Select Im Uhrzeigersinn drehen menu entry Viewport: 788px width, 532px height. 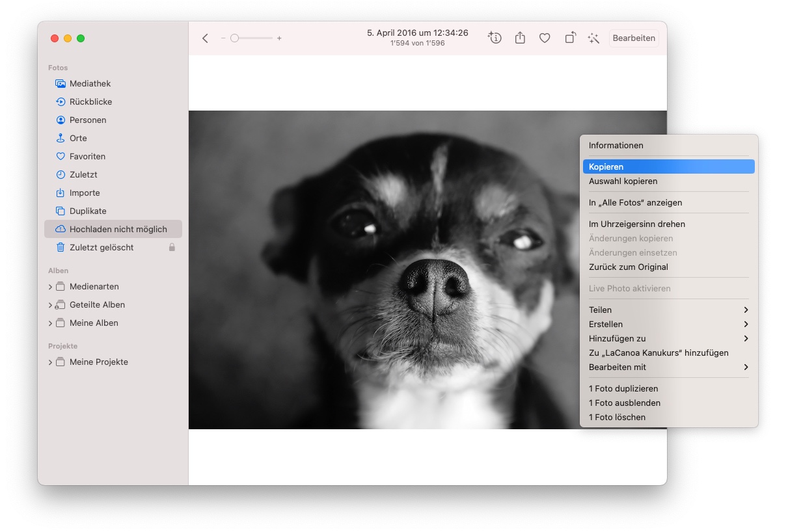636,224
